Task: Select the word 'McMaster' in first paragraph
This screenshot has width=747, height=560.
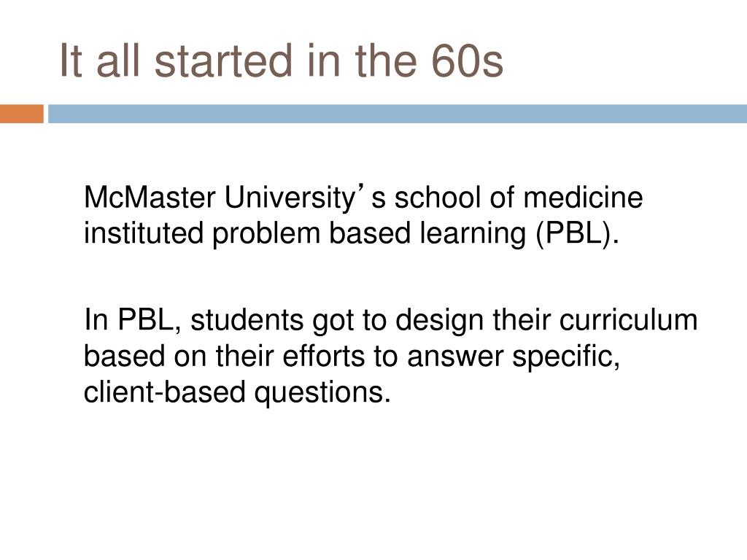Action: pyautogui.click(x=150, y=197)
